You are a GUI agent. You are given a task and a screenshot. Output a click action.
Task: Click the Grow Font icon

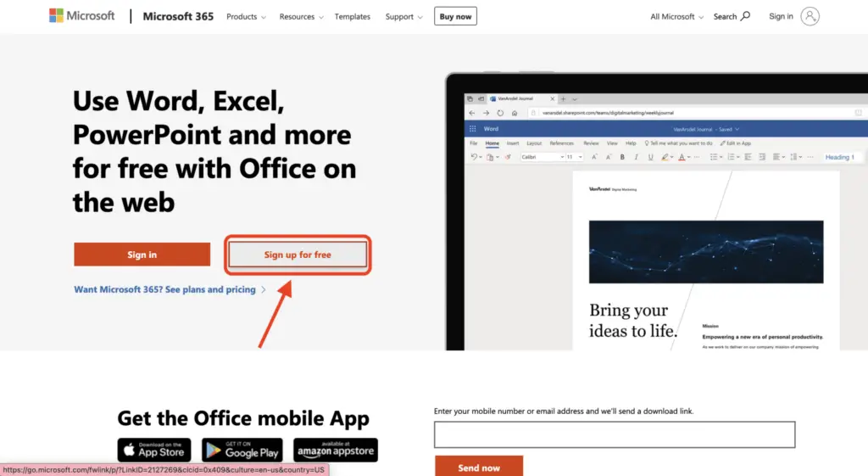coord(594,157)
